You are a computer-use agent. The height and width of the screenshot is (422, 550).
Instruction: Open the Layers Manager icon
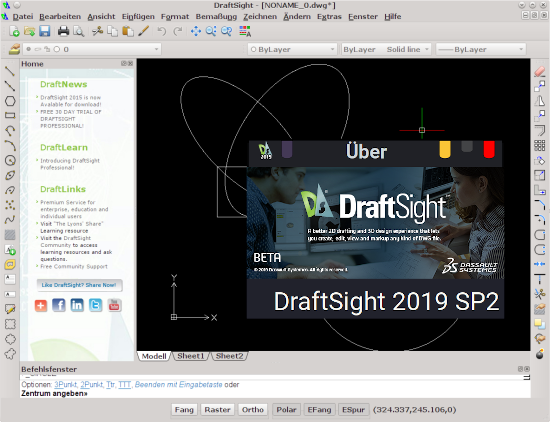[x=14, y=49]
